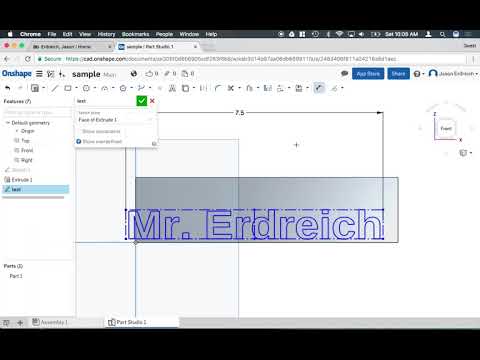Select the Sketch fillet tool
Screen dimensions: 480x360
(218, 88)
